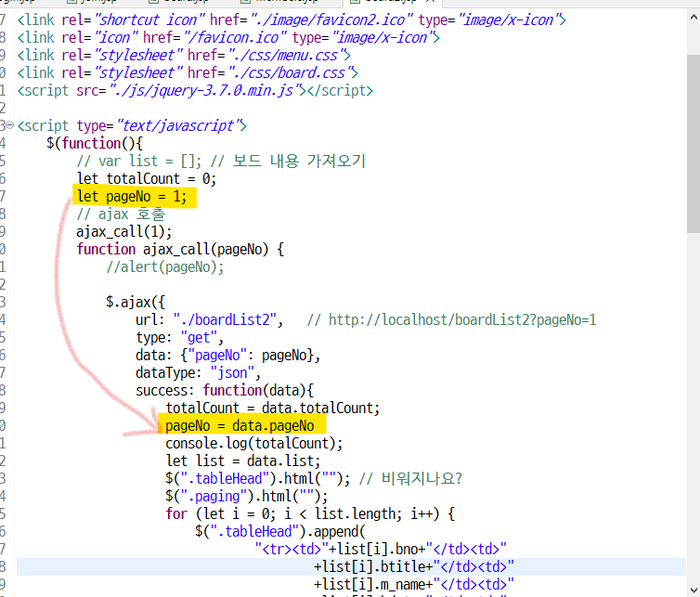Click the '+list[i].bno+' expression line

click(x=381, y=550)
